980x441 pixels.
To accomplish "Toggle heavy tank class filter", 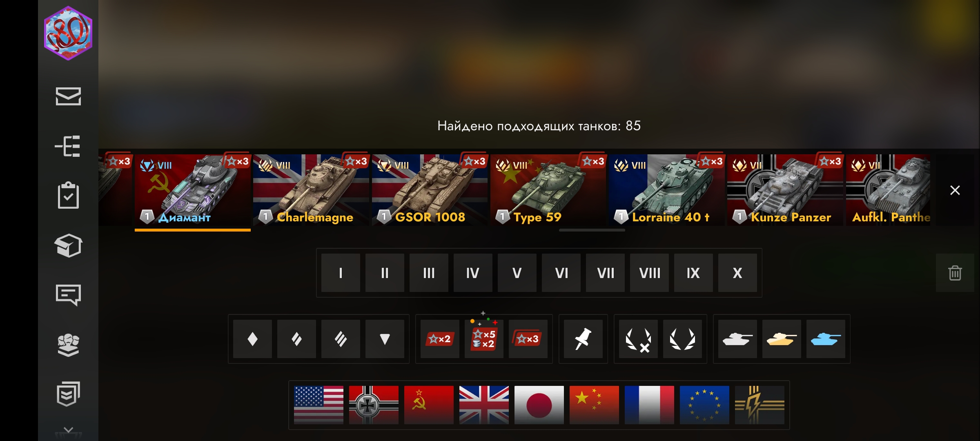I will coord(341,339).
